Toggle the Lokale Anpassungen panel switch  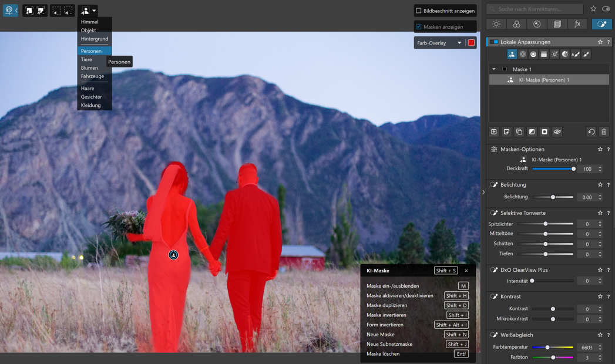493,42
